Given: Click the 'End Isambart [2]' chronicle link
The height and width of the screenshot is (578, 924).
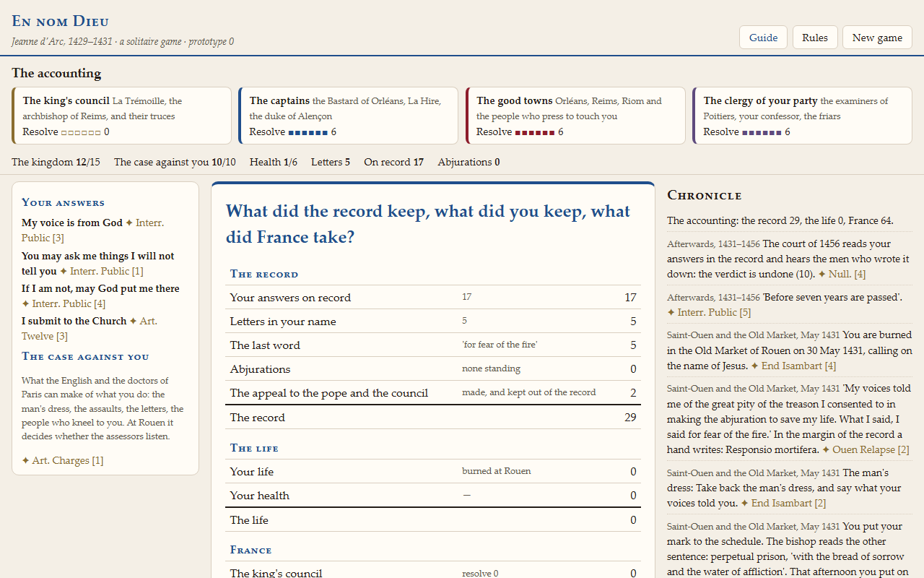Looking at the screenshot, I should [x=789, y=503].
